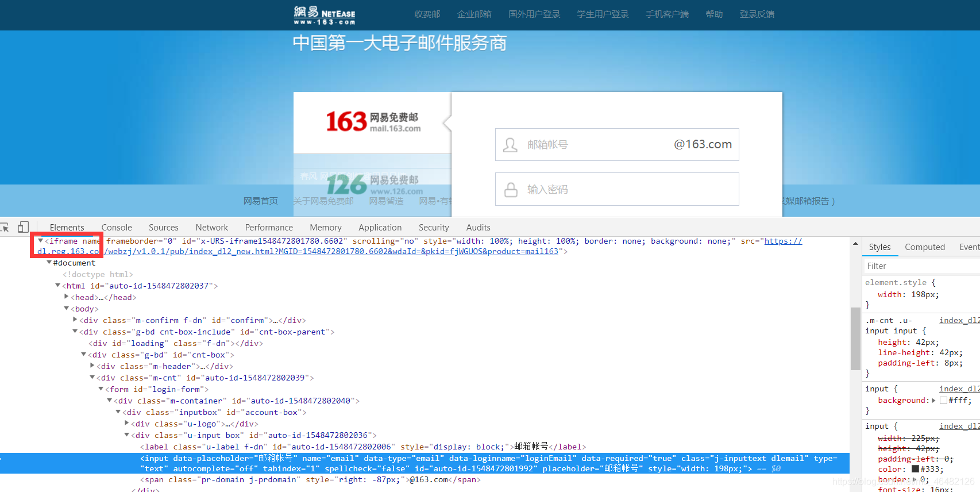Select the Styles pane tab
Image resolution: width=980 pixels, height=492 pixels.
pos(879,247)
